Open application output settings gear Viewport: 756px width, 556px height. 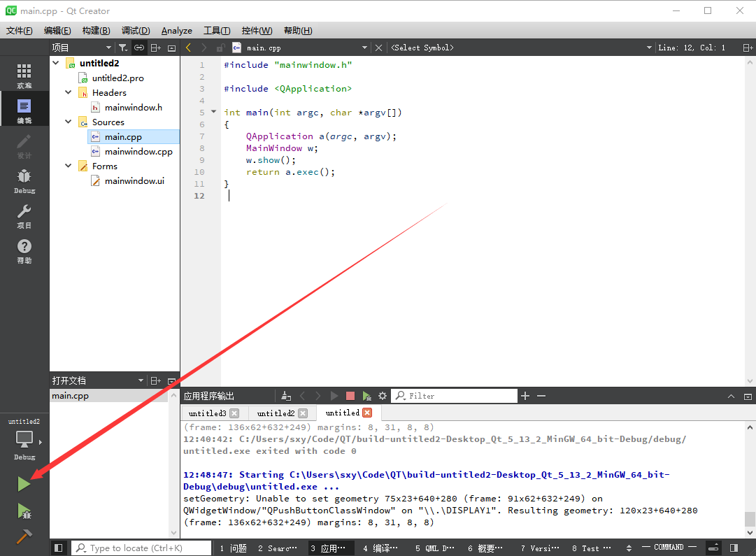tap(383, 396)
